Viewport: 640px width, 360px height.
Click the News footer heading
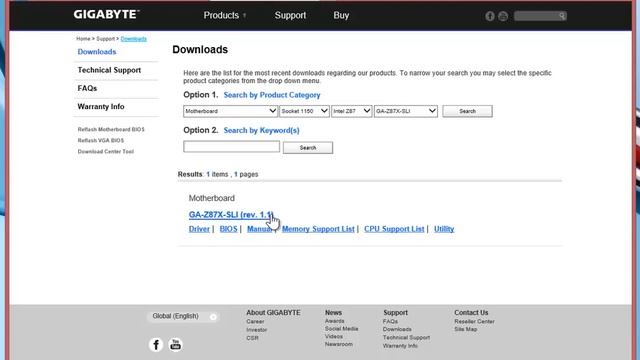pos(333,313)
